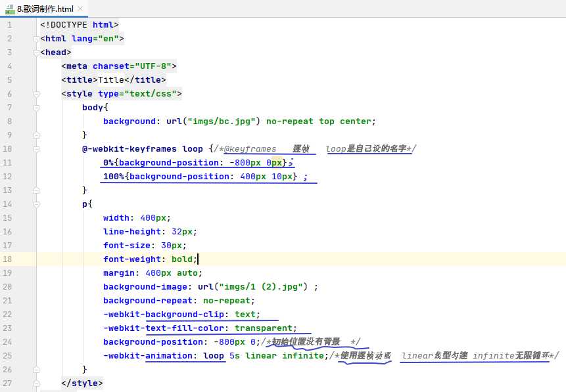Click fold end marker on line 9
Screen dimensions: 566x392
pos(37,135)
